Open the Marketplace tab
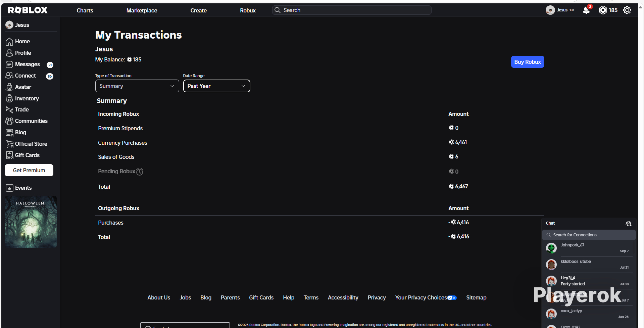 tap(142, 10)
